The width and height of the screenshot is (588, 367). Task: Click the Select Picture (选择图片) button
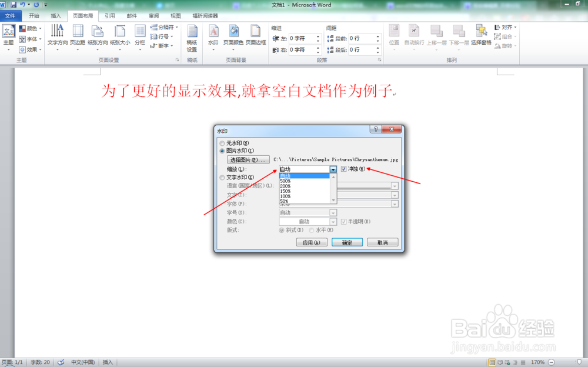click(x=249, y=159)
